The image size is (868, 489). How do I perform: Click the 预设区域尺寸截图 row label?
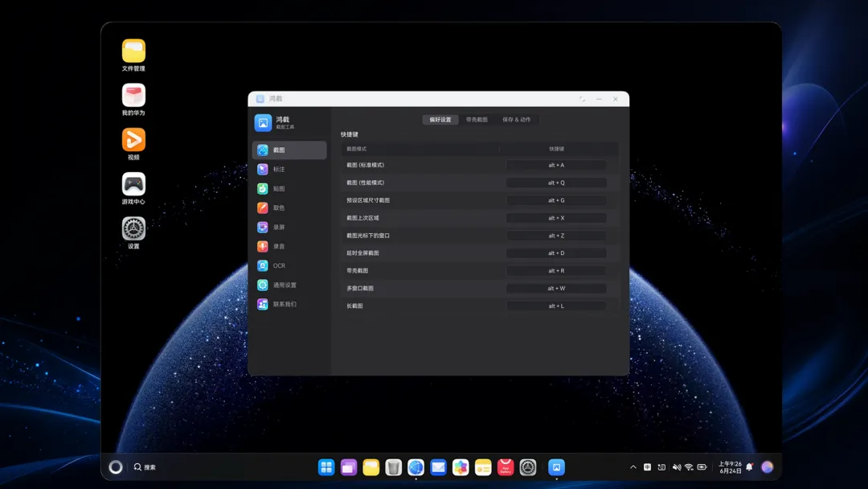coord(368,200)
